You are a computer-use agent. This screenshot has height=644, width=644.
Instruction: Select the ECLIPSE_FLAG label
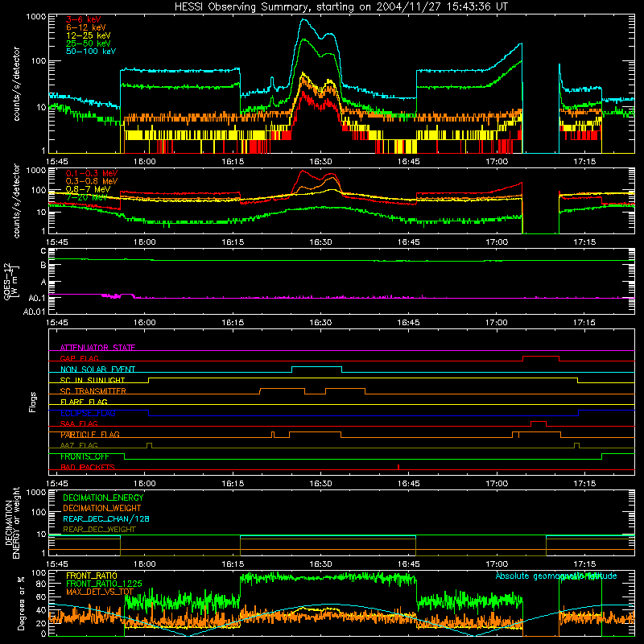88,413
